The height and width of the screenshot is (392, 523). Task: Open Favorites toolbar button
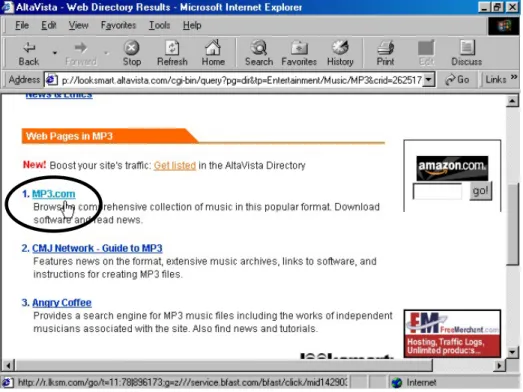299,53
